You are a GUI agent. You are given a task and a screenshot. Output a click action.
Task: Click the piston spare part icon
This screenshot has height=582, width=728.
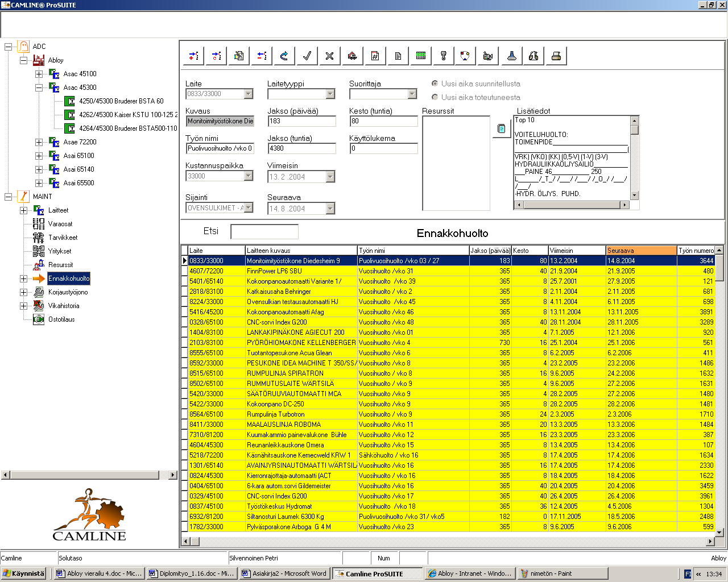point(444,56)
